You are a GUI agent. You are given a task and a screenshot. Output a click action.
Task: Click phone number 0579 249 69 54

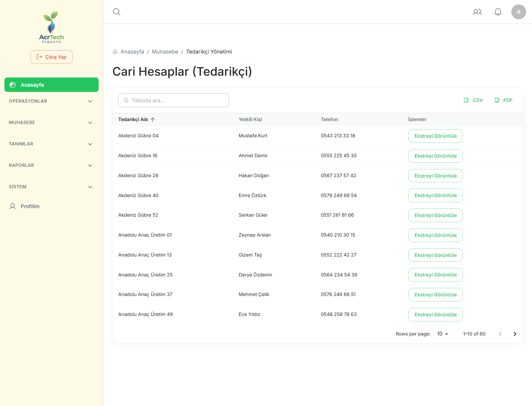pyautogui.click(x=339, y=196)
